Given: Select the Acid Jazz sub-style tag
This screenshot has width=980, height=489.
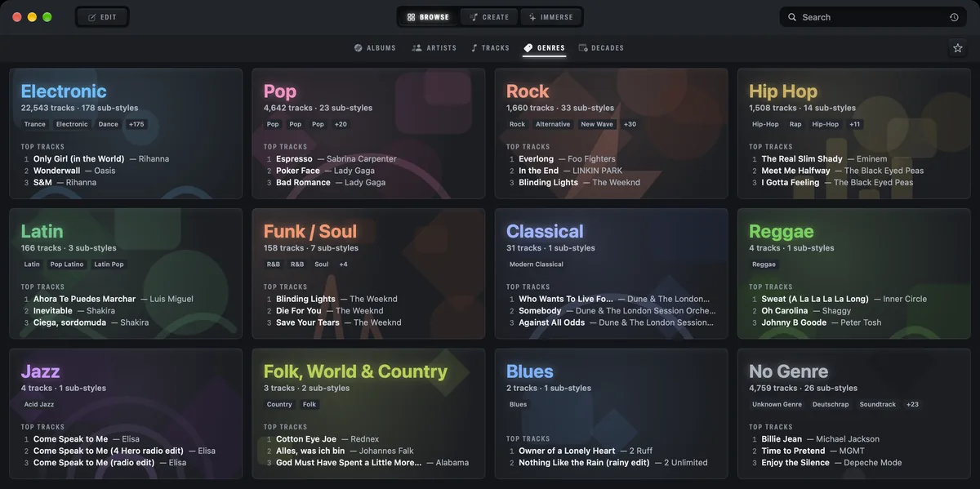Looking at the screenshot, I should coord(39,405).
